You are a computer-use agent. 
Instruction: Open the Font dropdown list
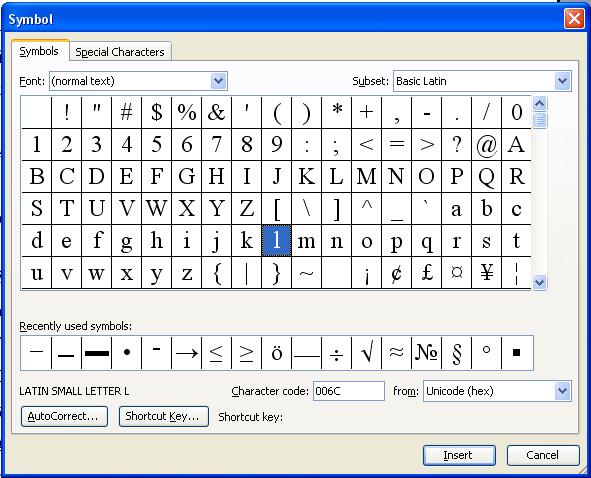(x=219, y=81)
